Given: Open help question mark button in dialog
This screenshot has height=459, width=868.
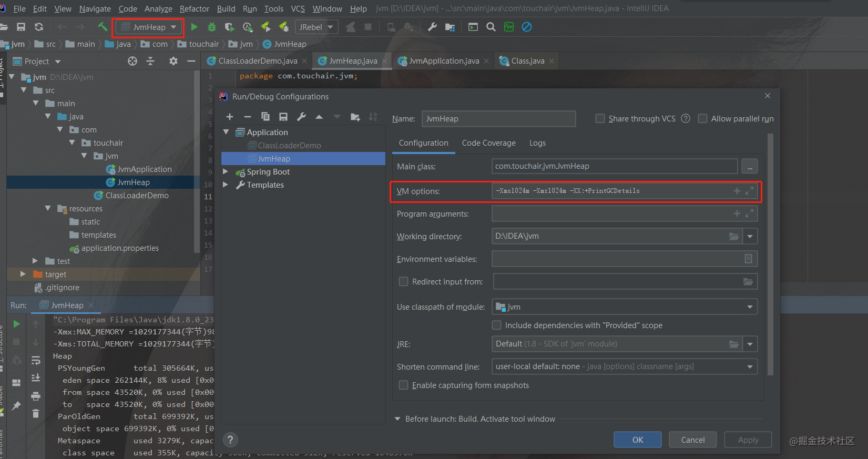Looking at the screenshot, I should point(230,440).
